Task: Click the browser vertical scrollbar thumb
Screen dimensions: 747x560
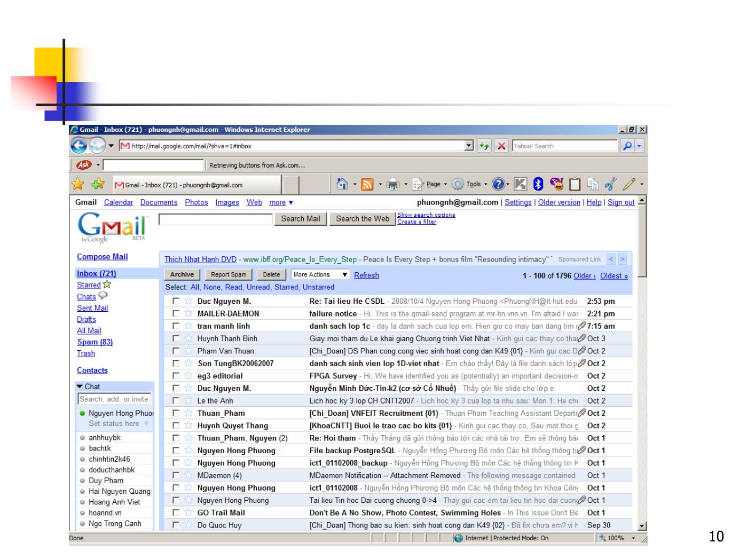Action: (x=643, y=240)
